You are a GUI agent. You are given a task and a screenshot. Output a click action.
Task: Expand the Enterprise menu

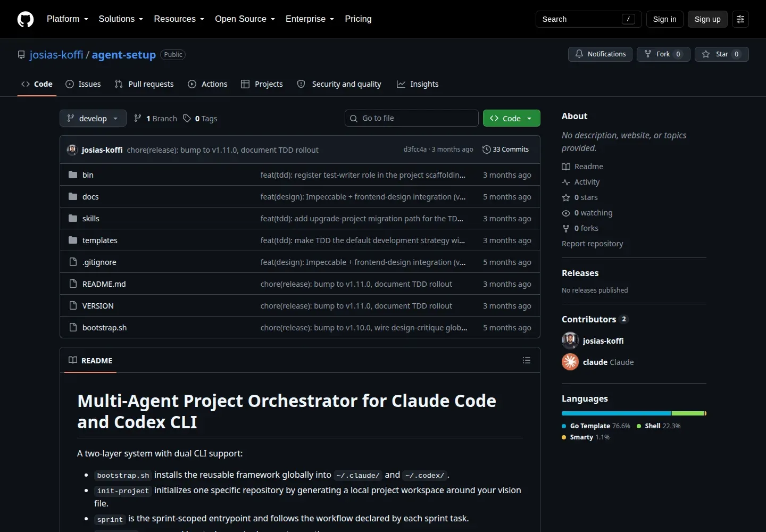310,19
